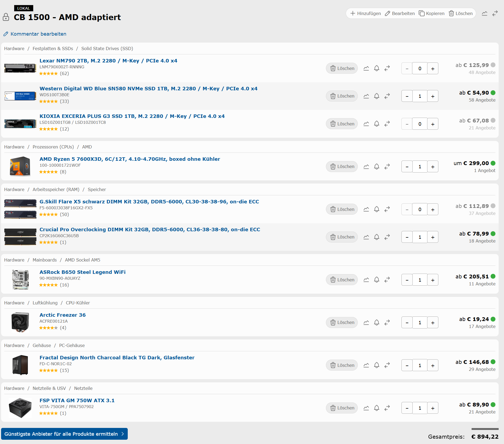This screenshot has width=504, height=444.
Task: Set price alert bell for WD Blue SN580
Action: point(377,96)
